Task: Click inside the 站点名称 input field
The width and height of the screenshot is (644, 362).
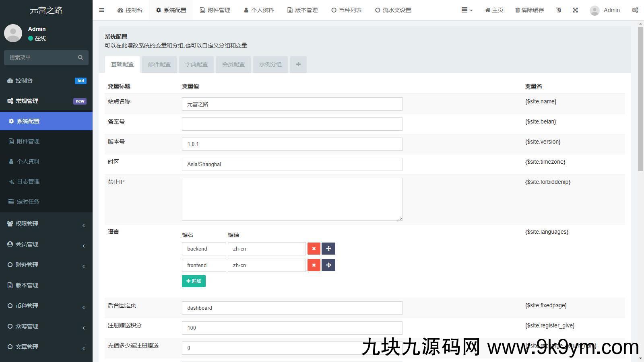Action: 292,104
